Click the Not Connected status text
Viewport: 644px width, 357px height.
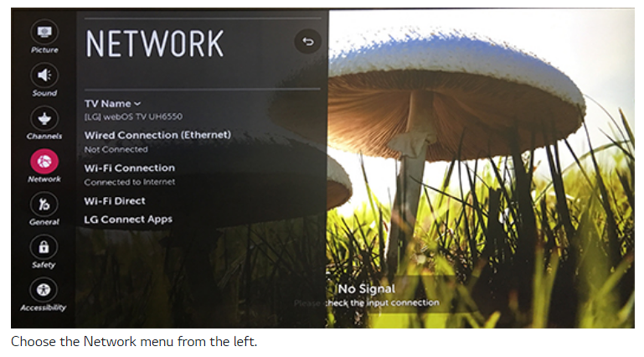pyautogui.click(x=116, y=150)
